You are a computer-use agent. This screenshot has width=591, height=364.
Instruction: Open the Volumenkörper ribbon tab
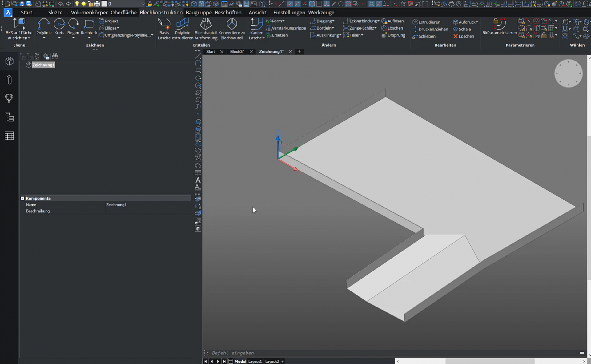(x=89, y=13)
